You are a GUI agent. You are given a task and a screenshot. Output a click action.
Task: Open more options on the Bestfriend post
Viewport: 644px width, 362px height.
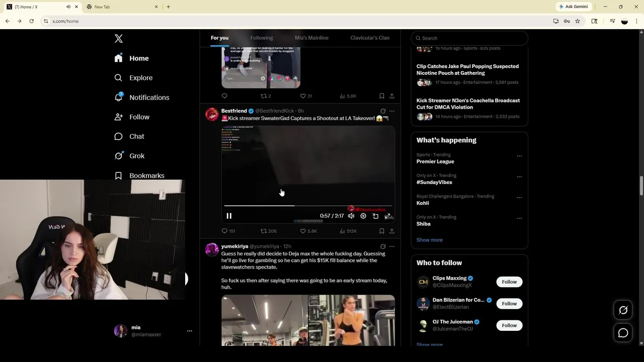(392, 111)
